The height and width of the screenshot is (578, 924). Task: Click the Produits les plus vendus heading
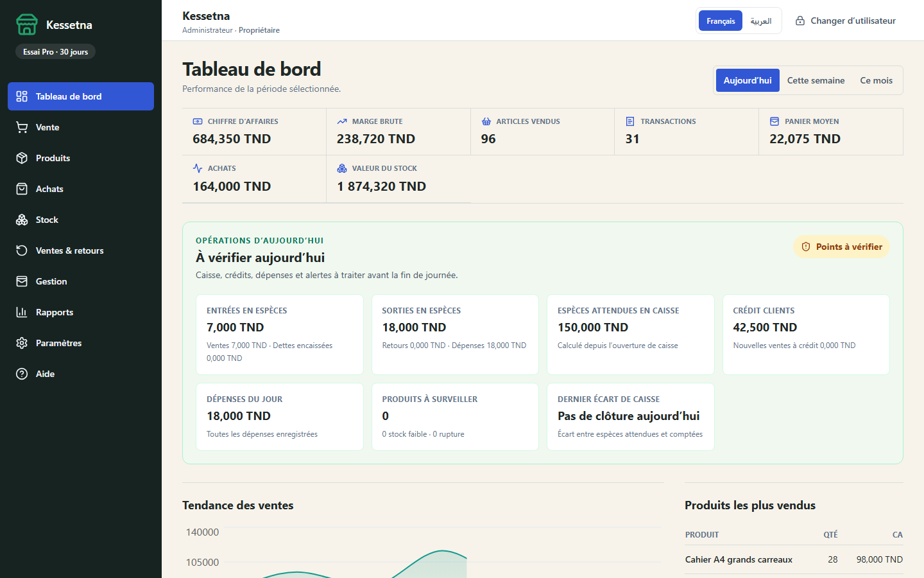[750, 505]
